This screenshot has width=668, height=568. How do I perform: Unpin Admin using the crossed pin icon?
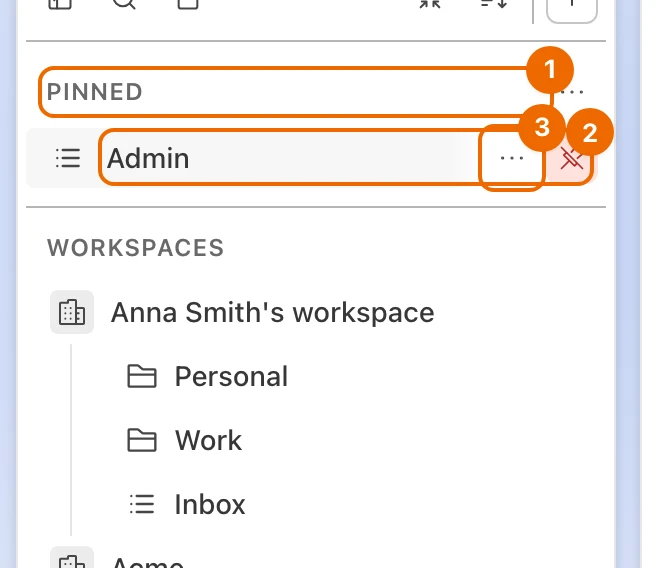click(572, 158)
